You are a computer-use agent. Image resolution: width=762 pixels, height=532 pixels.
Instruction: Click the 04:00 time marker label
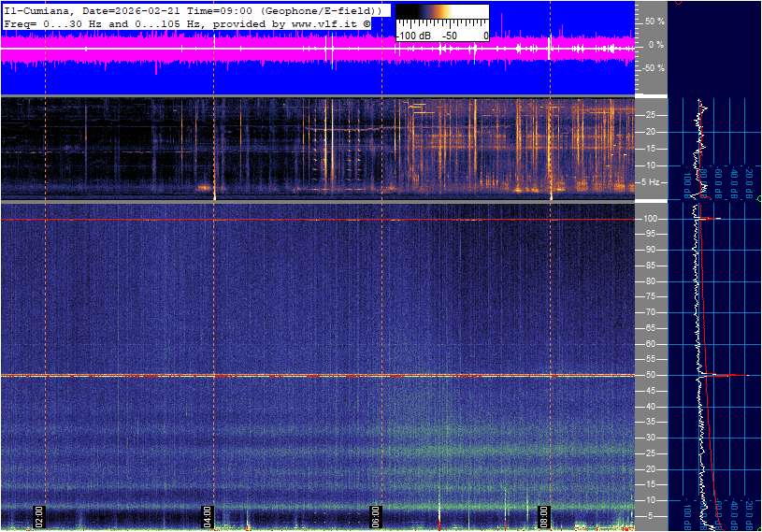(x=208, y=514)
